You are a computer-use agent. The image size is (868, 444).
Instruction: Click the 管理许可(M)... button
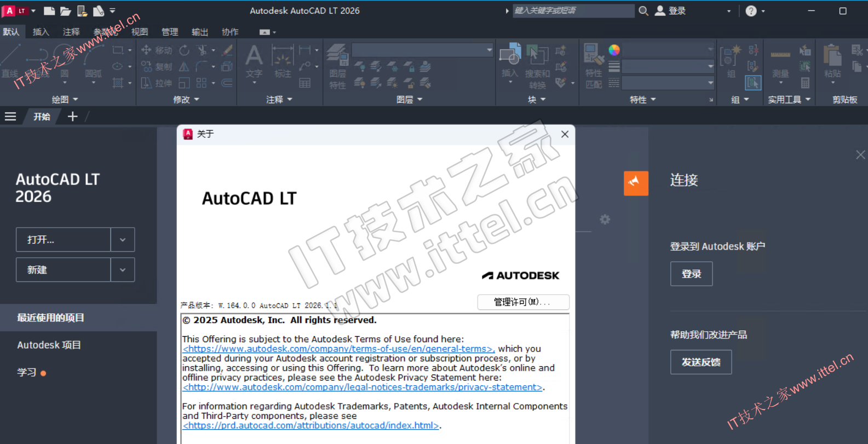(523, 302)
